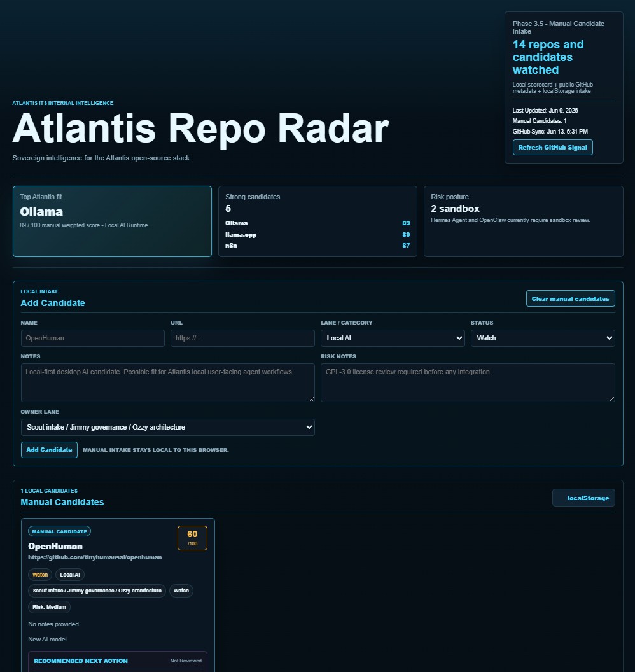Click the MANUAL CANDIDATE badge on OpenHuman card
This screenshot has height=672, width=635.
(x=59, y=531)
